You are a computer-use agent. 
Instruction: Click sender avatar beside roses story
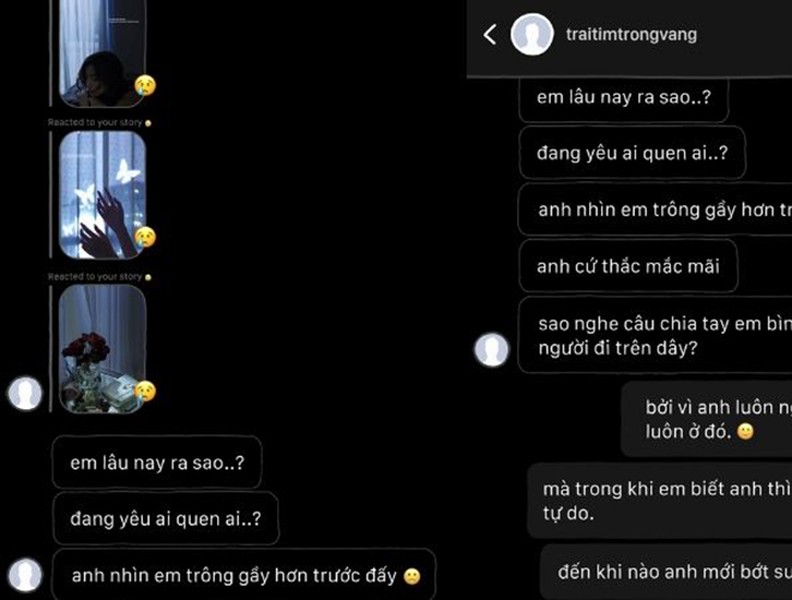(25, 393)
